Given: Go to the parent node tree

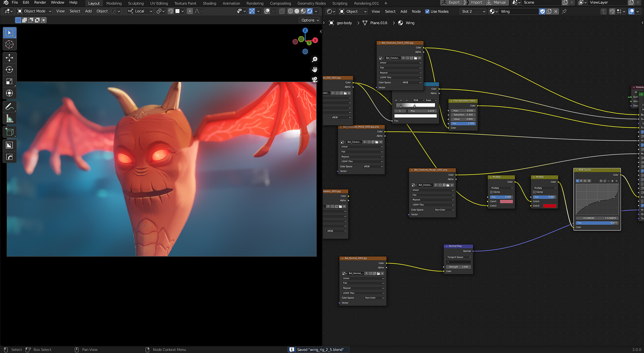Looking at the screenshot, I should point(603,11).
